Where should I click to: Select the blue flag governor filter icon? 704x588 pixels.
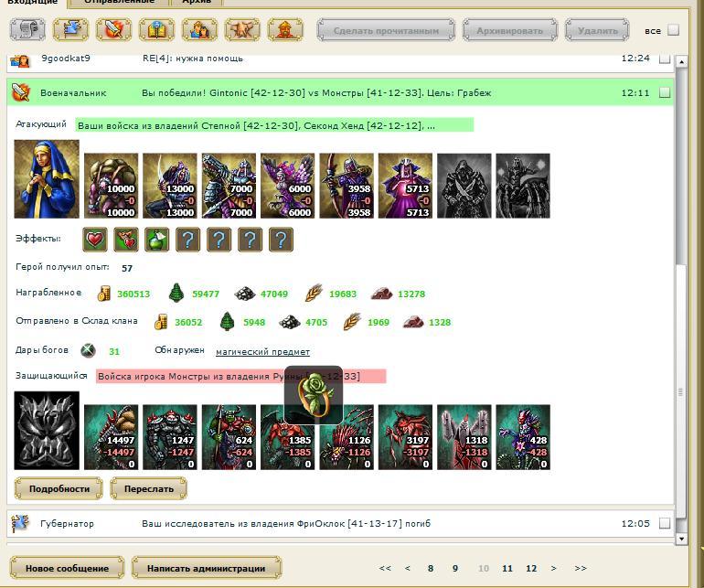click(x=71, y=30)
